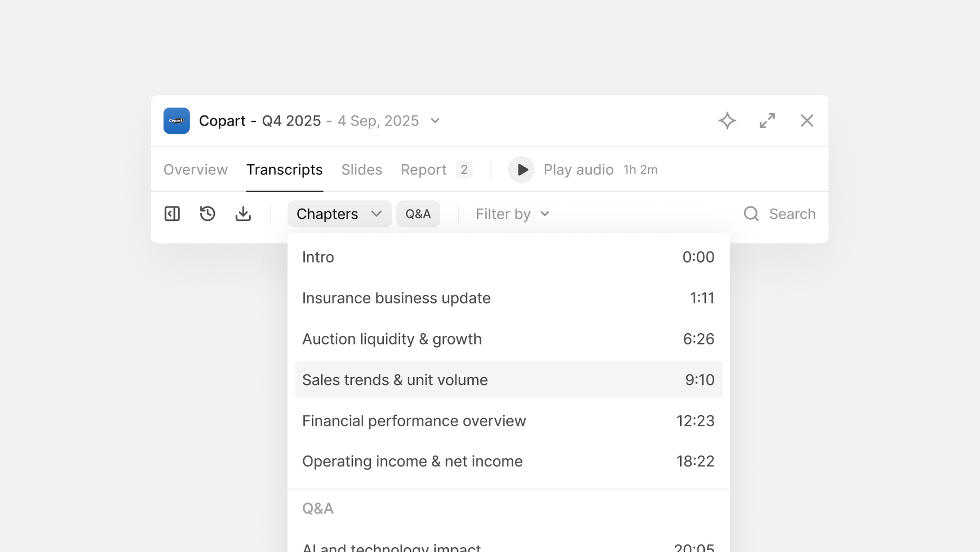This screenshot has width=980, height=552.
Task: Open version history for the transcript
Action: [207, 214]
